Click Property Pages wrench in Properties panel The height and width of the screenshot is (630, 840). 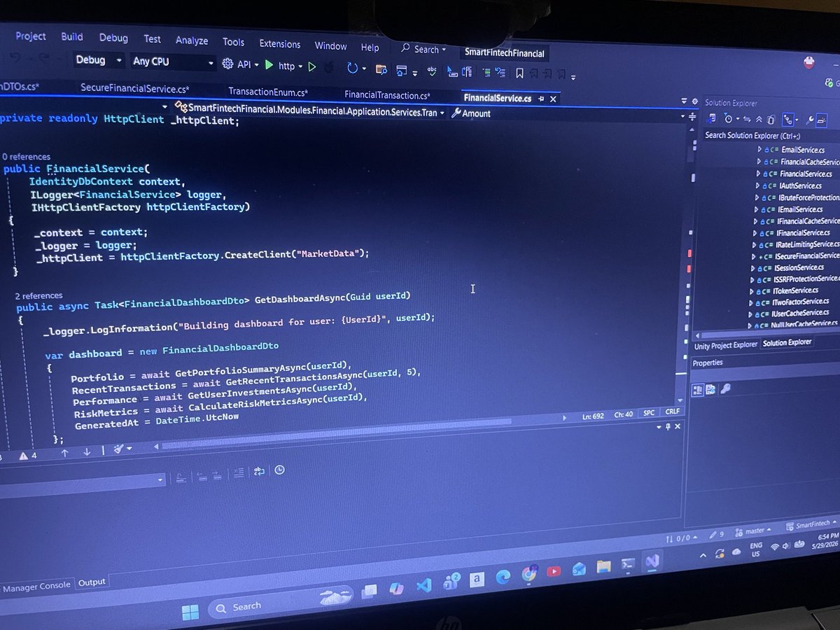[726, 388]
